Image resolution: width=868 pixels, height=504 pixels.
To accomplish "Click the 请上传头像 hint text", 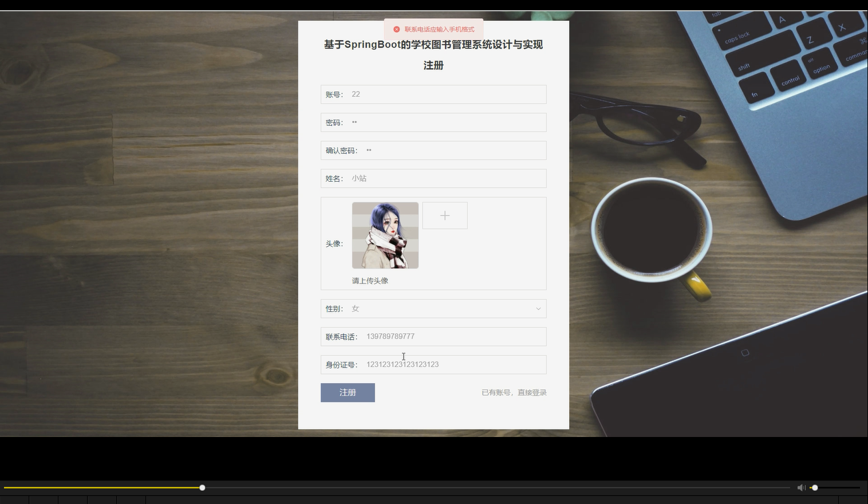I will point(370,281).
